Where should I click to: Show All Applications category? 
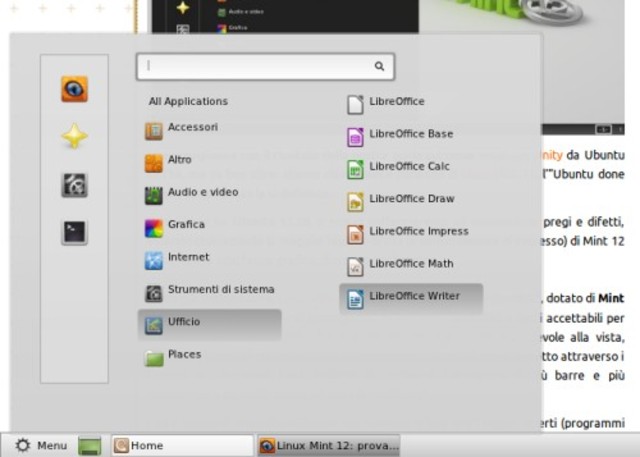[188, 101]
